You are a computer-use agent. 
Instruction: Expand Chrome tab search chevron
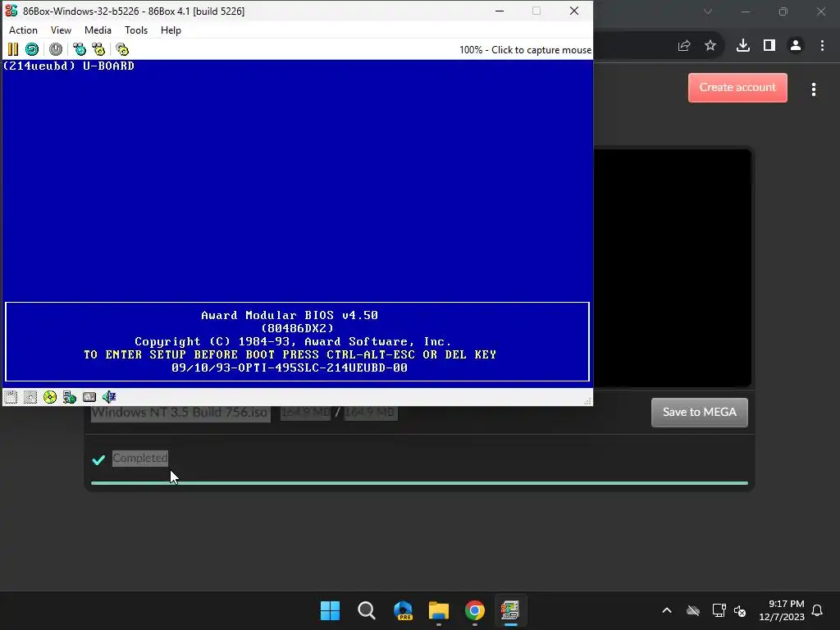pos(708,11)
